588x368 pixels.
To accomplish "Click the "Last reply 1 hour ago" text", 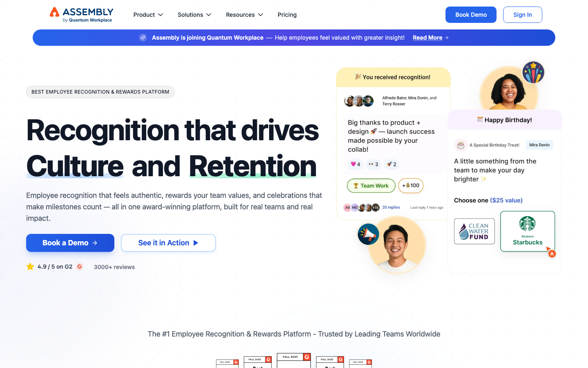I will coord(427,208).
